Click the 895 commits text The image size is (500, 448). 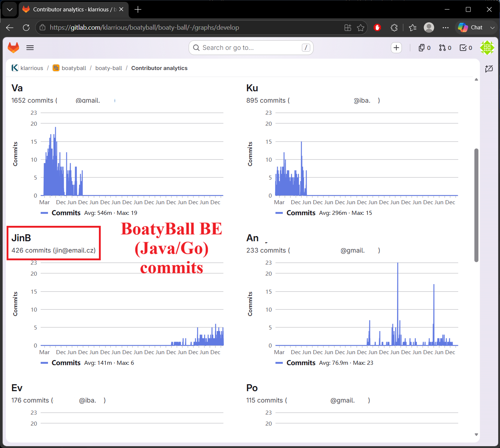tap(266, 100)
